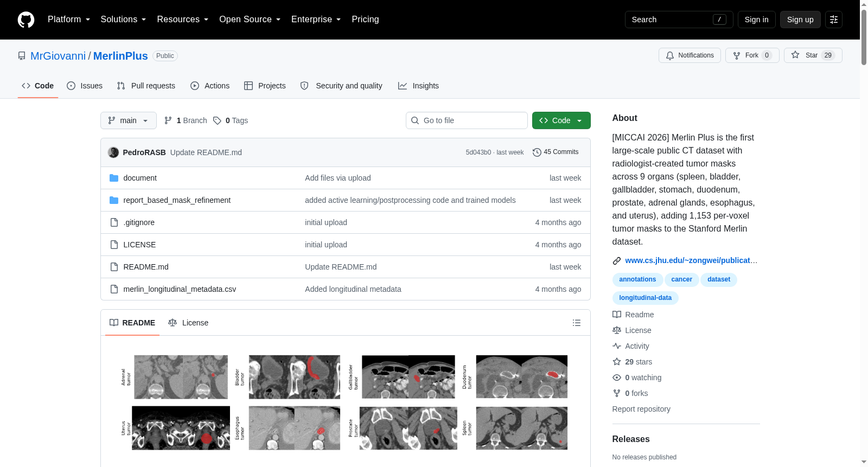
Task: Click the report_based_mask_refinement folder icon
Action: coord(114,200)
